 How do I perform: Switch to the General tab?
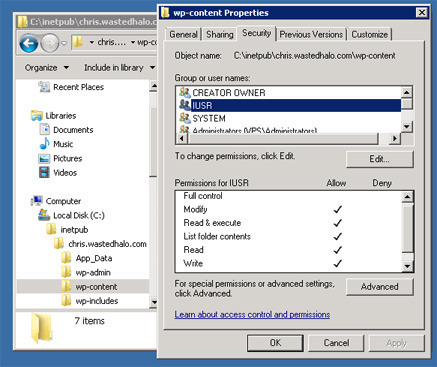(x=183, y=34)
